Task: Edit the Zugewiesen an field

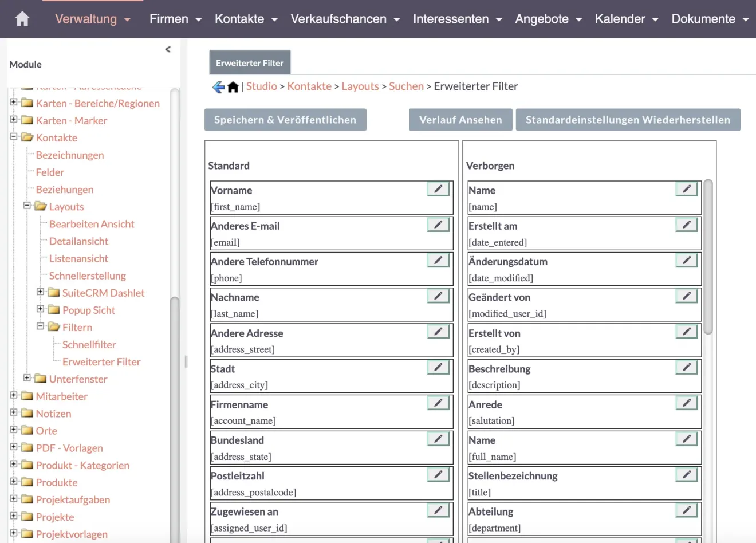Action: [438, 510]
